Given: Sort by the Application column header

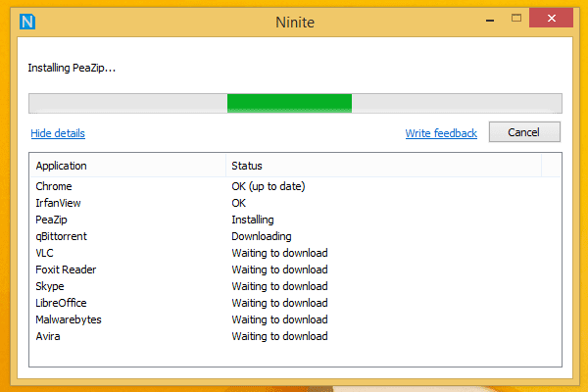Looking at the screenshot, I should [x=127, y=166].
